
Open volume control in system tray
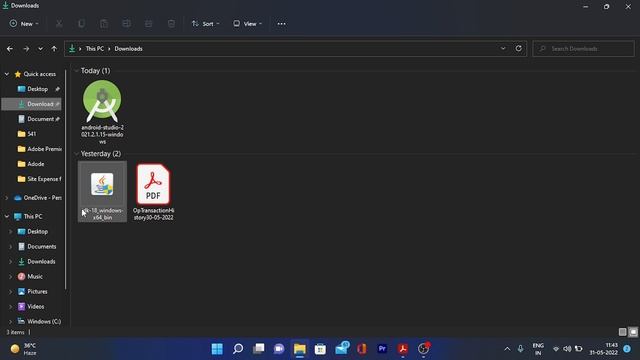(567, 349)
